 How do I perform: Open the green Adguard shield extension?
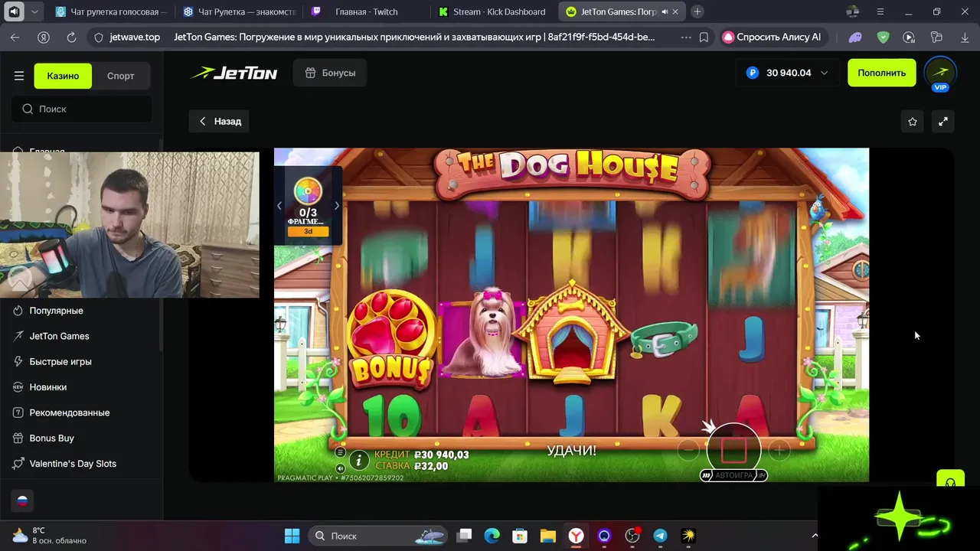click(x=883, y=37)
